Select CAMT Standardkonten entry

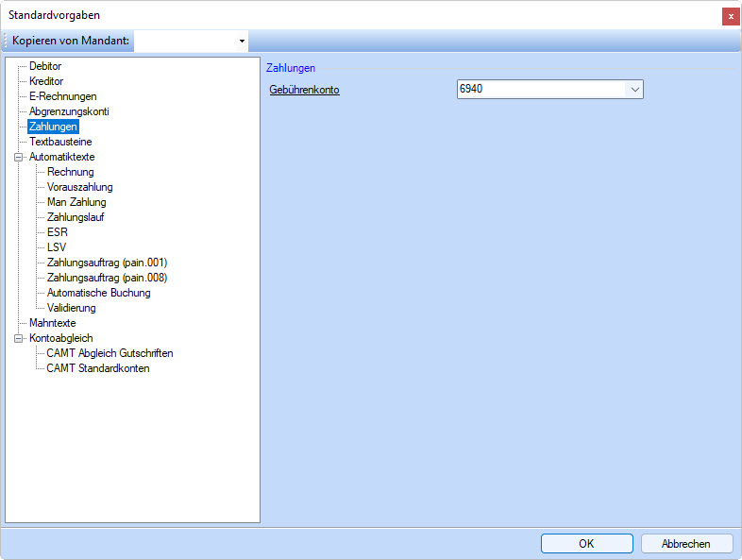click(x=98, y=368)
